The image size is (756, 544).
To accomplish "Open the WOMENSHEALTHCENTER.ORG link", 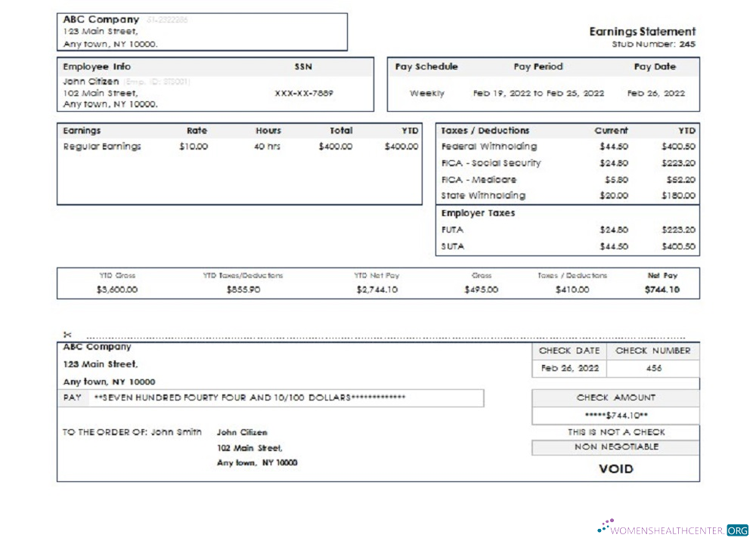I will coord(672,529).
